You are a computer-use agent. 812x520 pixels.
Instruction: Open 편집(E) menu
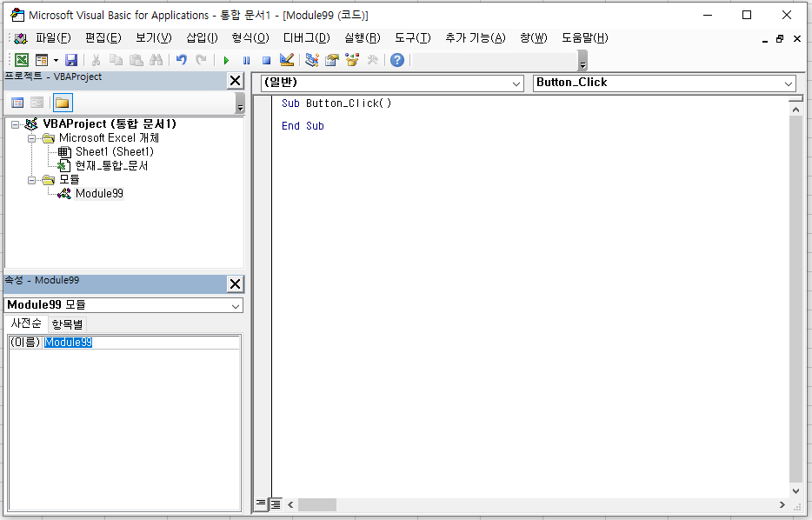point(103,37)
